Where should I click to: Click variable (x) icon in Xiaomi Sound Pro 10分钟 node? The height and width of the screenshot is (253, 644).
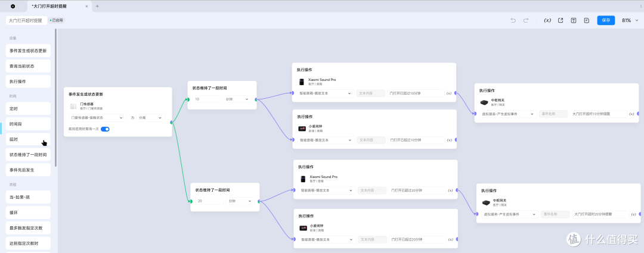[449, 93]
